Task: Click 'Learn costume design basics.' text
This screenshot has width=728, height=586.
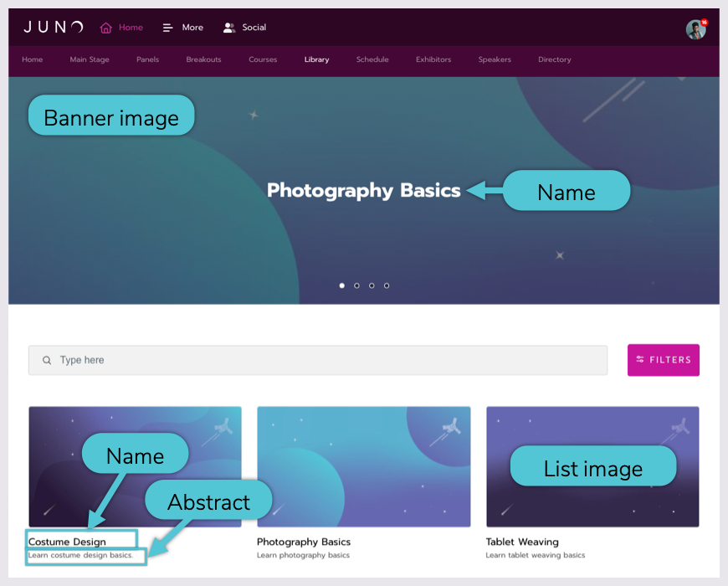Action: point(81,555)
